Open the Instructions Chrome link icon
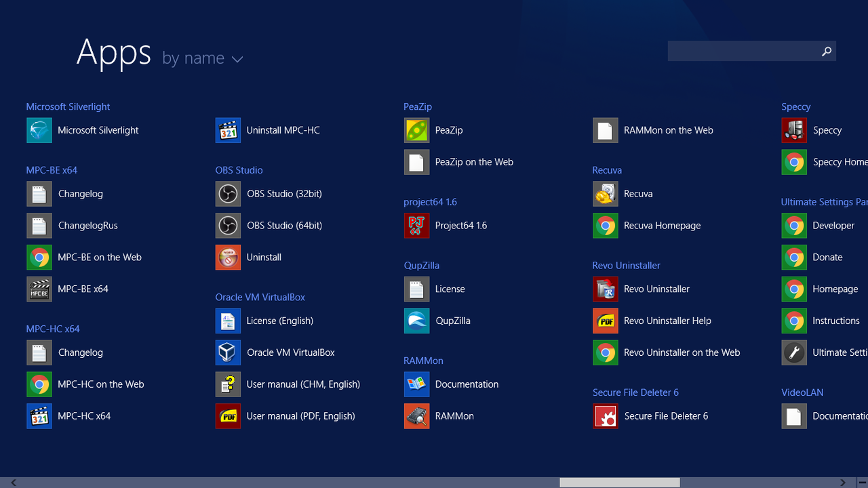Image resolution: width=868 pixels, height=488 pixels. pyautogui.click(x=793, y=321)
